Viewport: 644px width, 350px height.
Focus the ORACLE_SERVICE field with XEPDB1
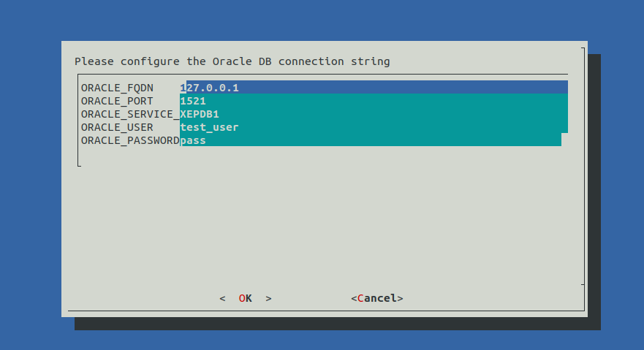pos(373,114)
